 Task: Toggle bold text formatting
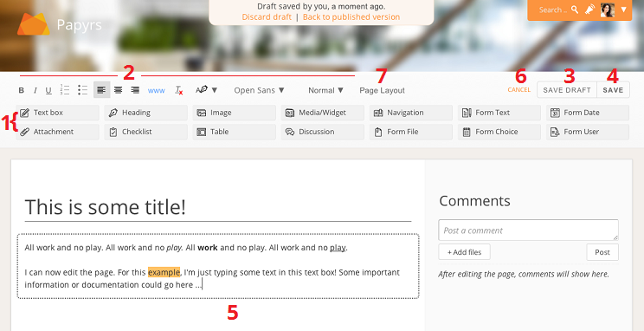22,90
